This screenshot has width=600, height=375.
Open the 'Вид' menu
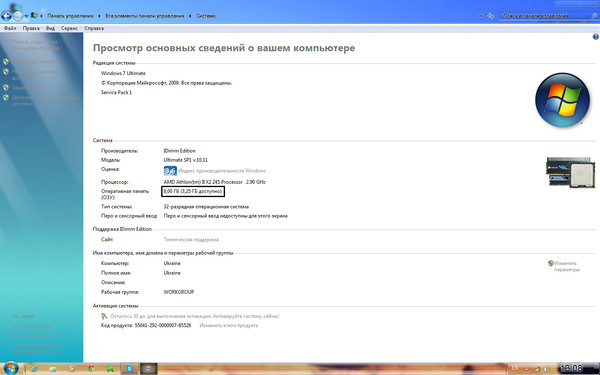pyautogui.click(x=51, y=28)
